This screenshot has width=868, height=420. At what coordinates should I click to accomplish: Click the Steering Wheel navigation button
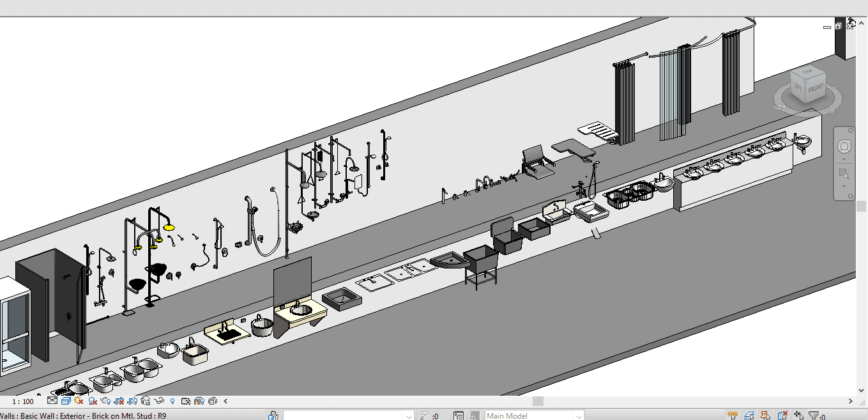click(x=844, y=146)
